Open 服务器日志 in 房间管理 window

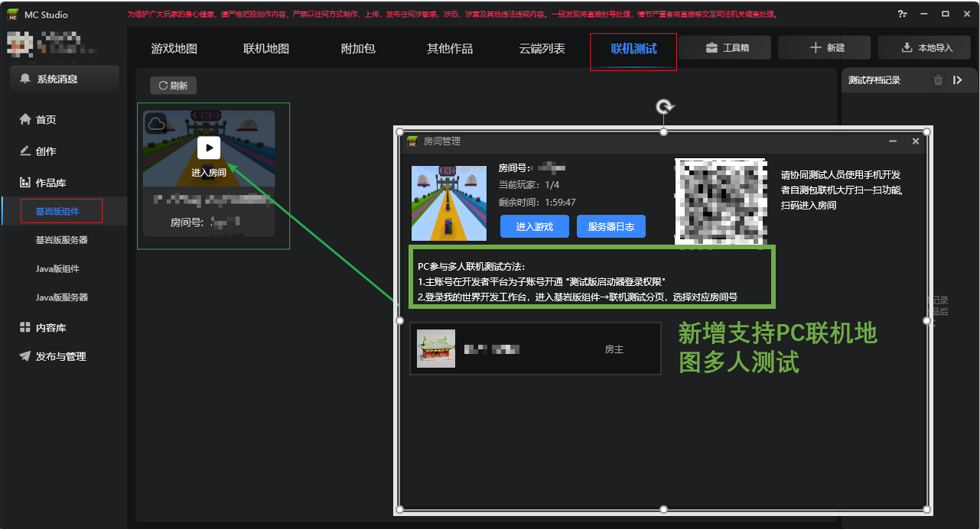[611, 226]
